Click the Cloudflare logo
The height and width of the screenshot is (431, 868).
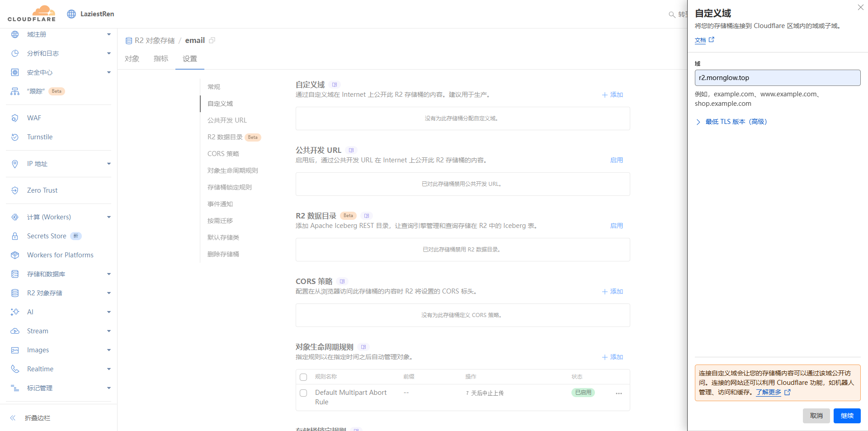32,14
